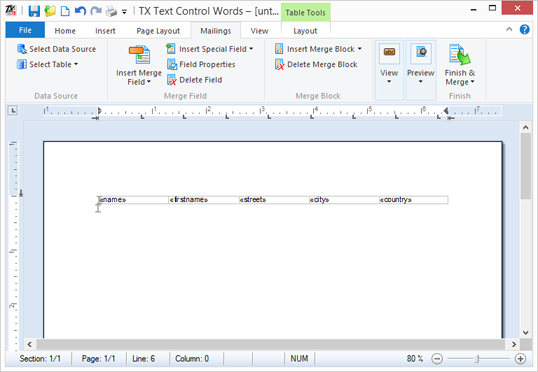Open the Preview dropdown arrow
Image resolution: width=538 pixels, height=372 pixels.
420,82
